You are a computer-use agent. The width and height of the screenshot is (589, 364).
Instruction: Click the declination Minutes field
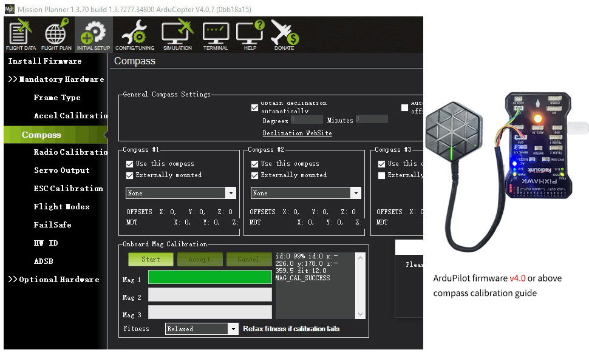(x=372, y=120)
